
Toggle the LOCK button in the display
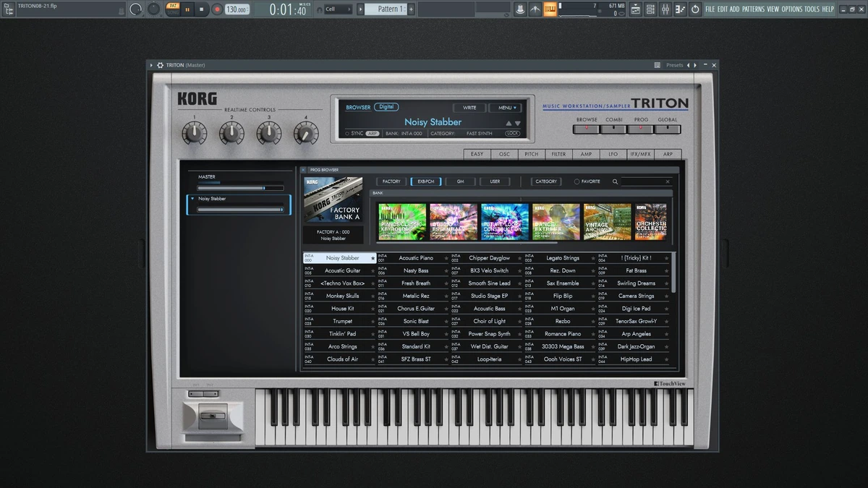[x=512, y=133]
